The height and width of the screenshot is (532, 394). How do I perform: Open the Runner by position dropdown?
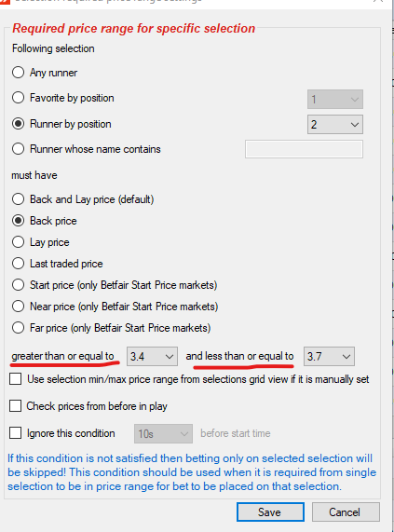pyautogui.click(x=335, y=125)
